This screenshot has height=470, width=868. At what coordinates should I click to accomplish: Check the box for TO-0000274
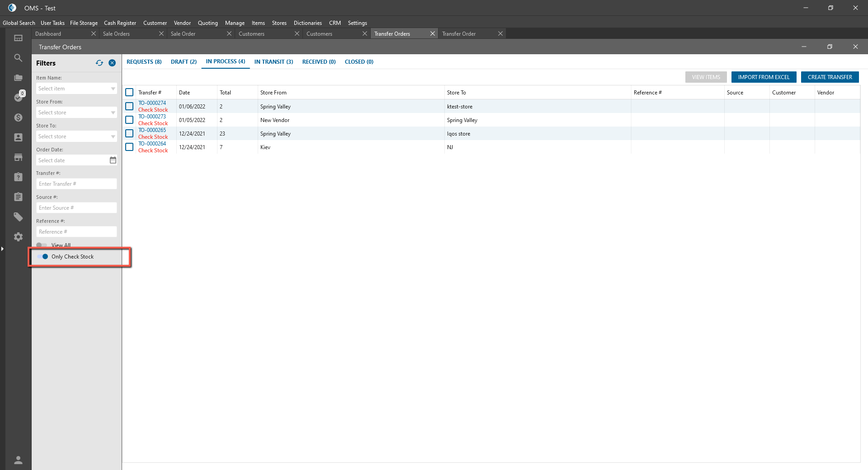click(x=129, y=106)
